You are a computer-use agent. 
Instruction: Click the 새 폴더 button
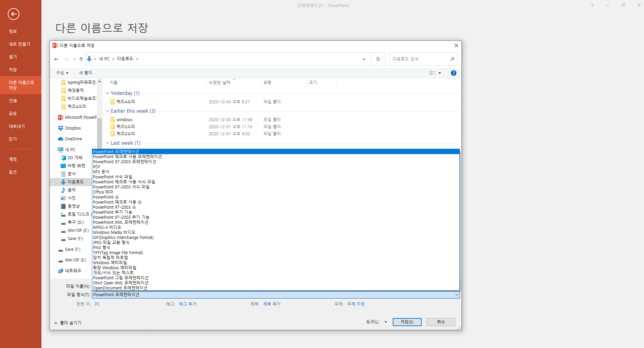click(x=85, y=73)
